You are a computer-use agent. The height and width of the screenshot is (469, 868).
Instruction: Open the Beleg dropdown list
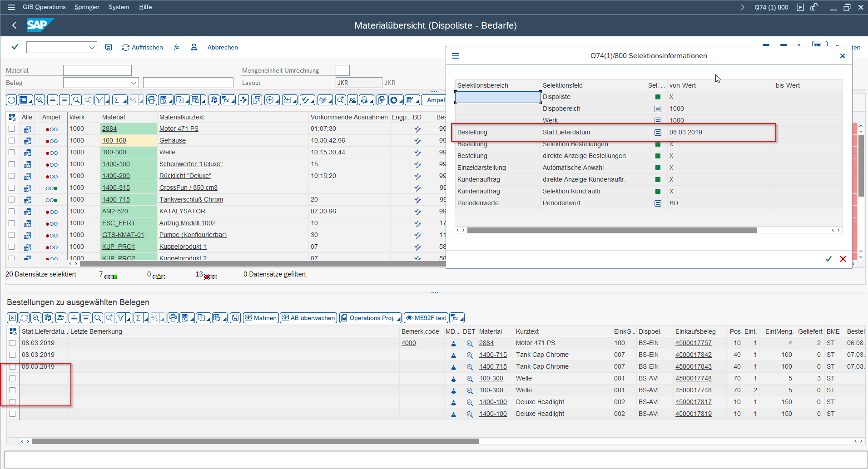[134, 83]
